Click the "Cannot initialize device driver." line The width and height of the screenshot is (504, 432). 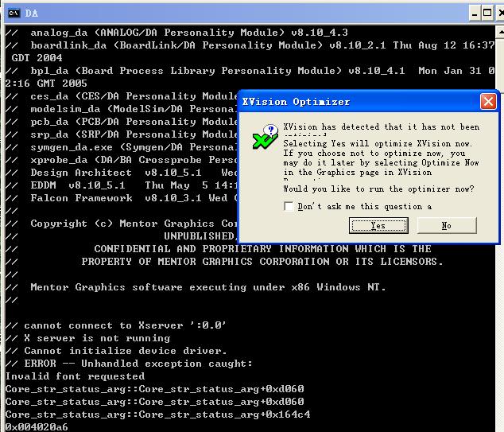click(x=116, y=351)
